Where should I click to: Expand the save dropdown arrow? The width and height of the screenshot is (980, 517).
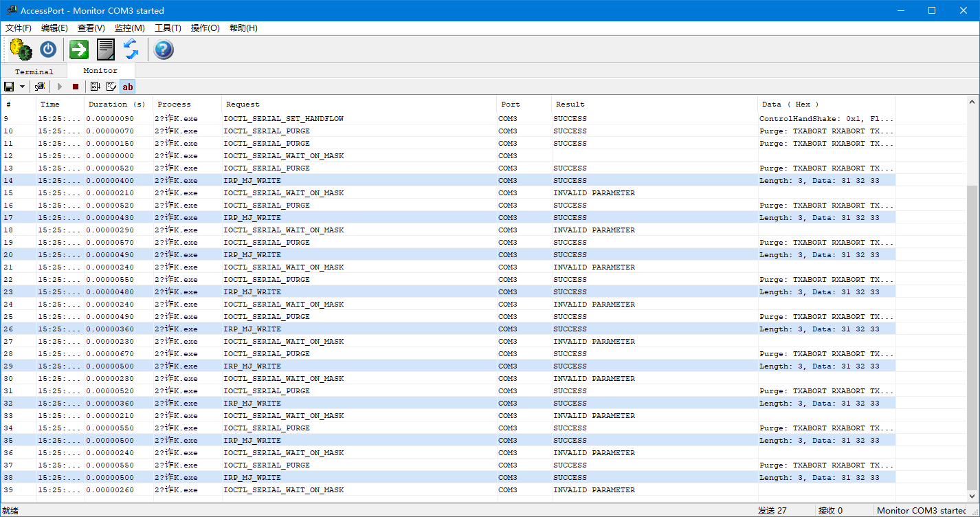22,87
